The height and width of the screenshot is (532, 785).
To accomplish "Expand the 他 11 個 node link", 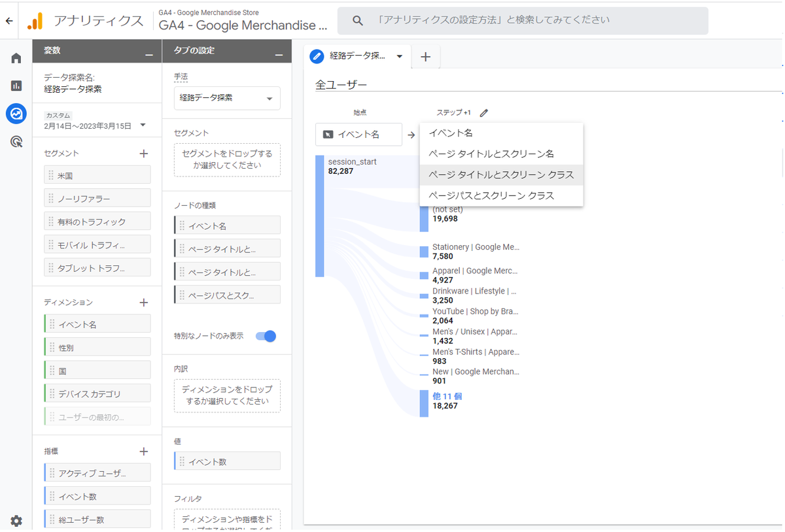I will [447, 396].
